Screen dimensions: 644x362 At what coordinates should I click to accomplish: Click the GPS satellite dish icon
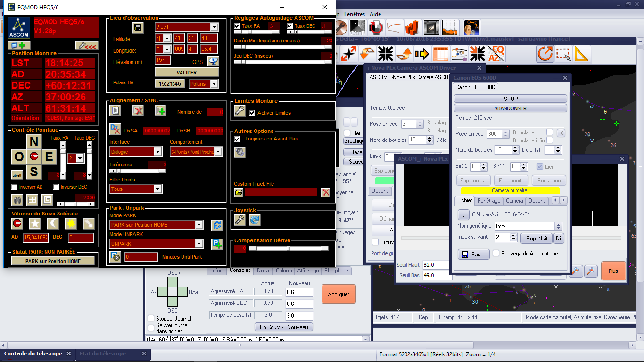pos(214,61)
